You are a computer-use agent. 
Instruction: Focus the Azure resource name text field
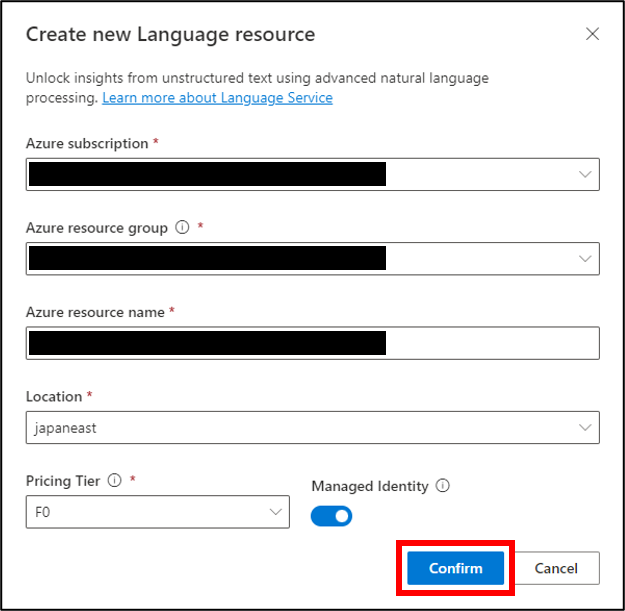[x=312, y=343]
